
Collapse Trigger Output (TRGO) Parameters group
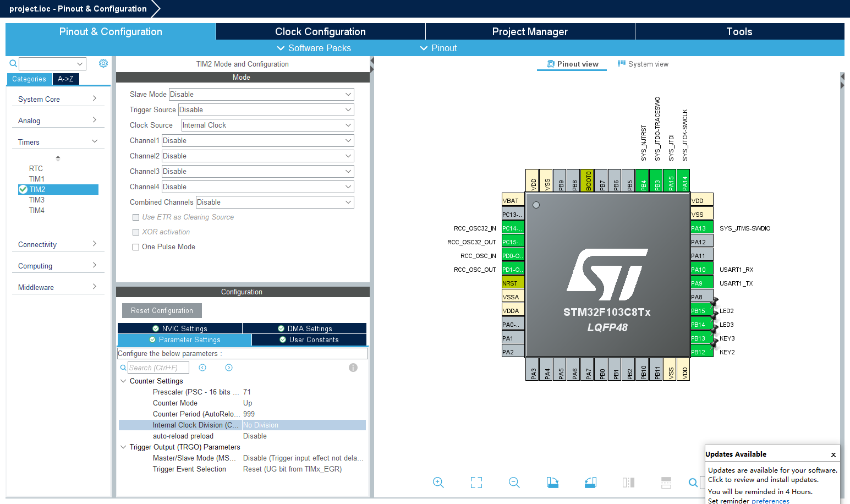click(123, 447)
